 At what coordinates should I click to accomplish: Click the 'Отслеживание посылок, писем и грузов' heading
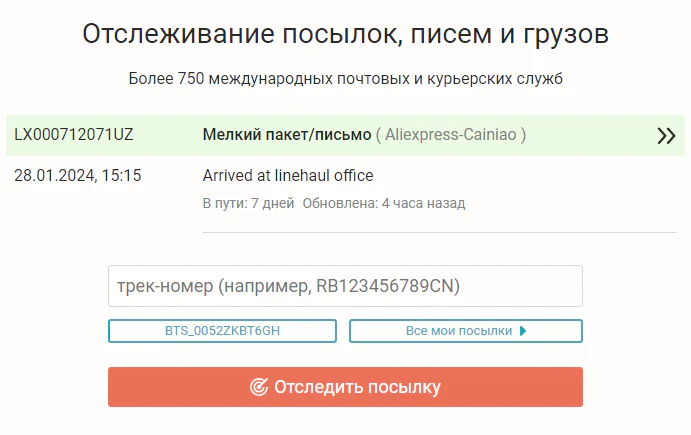coord(345,35)
